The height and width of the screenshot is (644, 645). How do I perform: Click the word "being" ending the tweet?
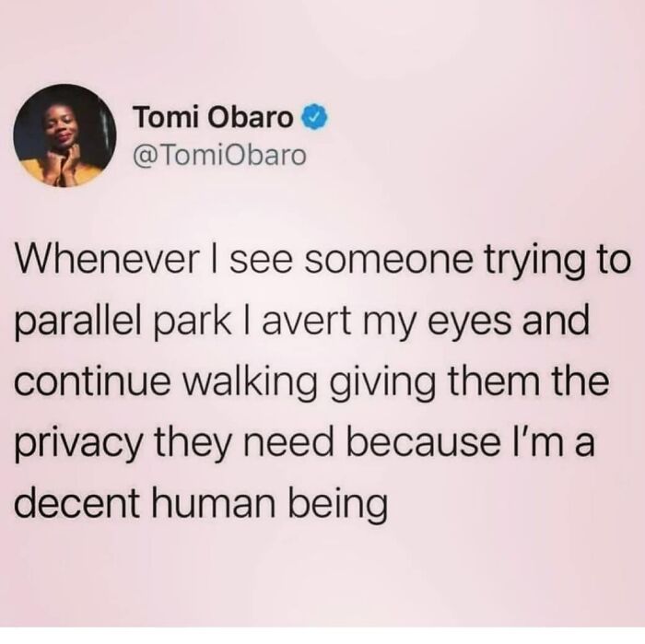pyautogui.click(x=338, y=506)
